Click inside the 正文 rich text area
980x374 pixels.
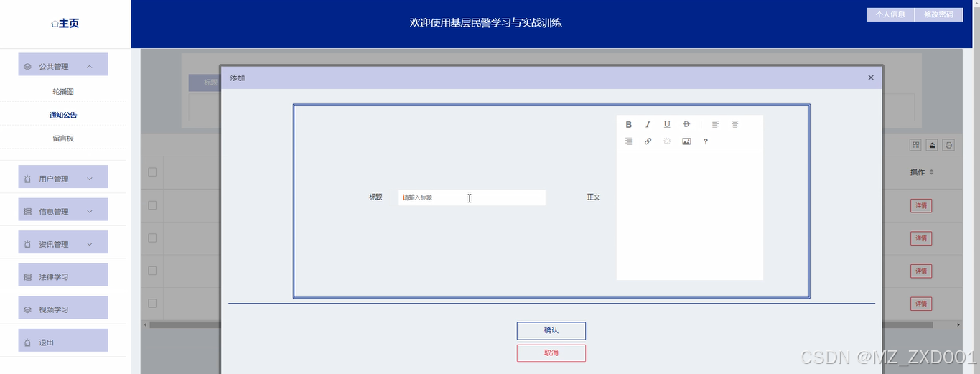(x=690, y=215)
